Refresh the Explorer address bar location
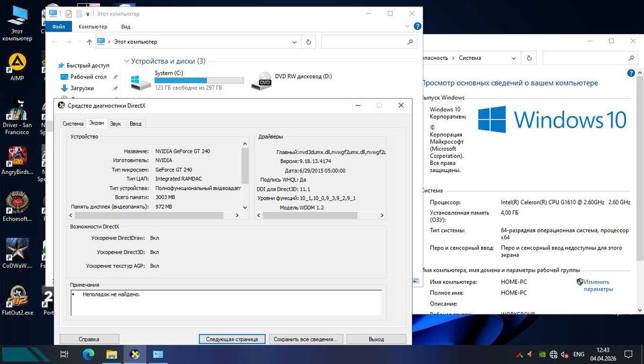The height and width of the screenshot is (364, 644). click(309, 42)
